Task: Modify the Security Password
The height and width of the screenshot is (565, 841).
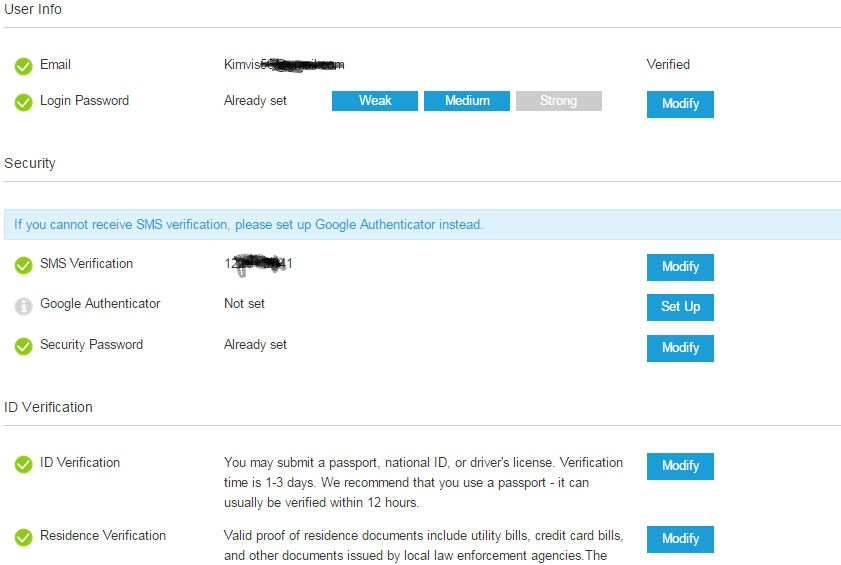Action: click(680, 348)
